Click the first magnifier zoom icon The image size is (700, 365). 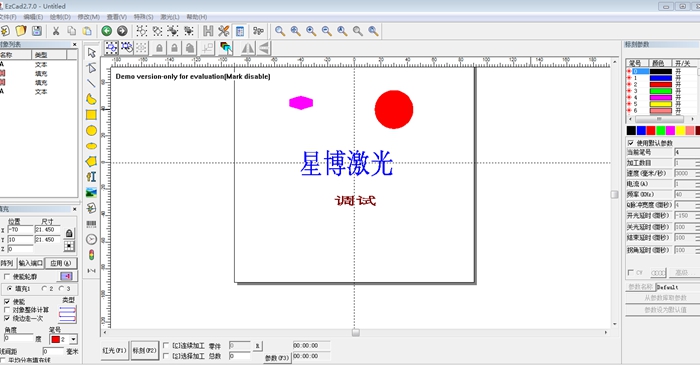(280, 31)
